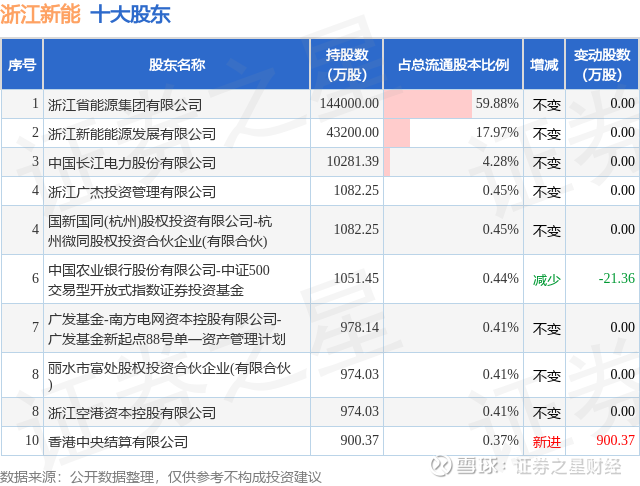
Task: Click holding value 10281.39
Action: coord(352,162)
